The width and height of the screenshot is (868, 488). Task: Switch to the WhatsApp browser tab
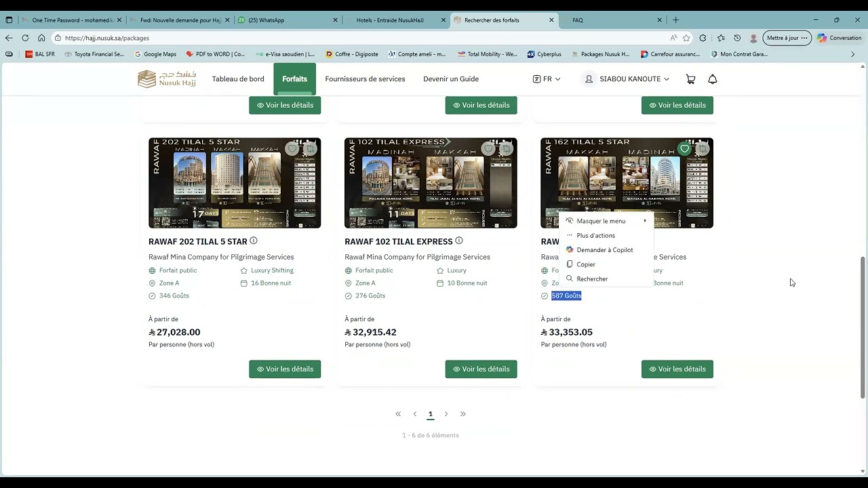288,20
